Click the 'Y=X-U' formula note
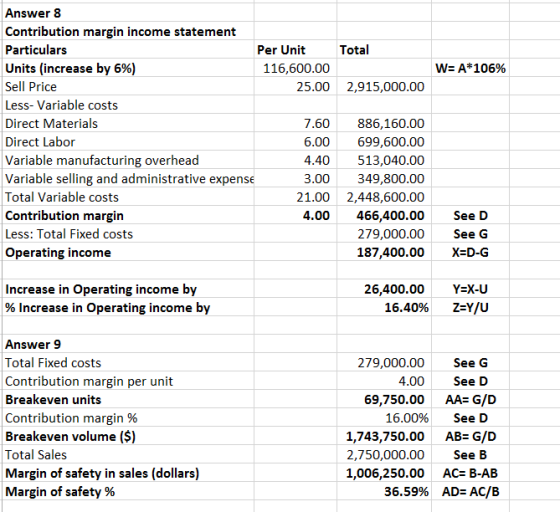 click(x=470, y=290)
